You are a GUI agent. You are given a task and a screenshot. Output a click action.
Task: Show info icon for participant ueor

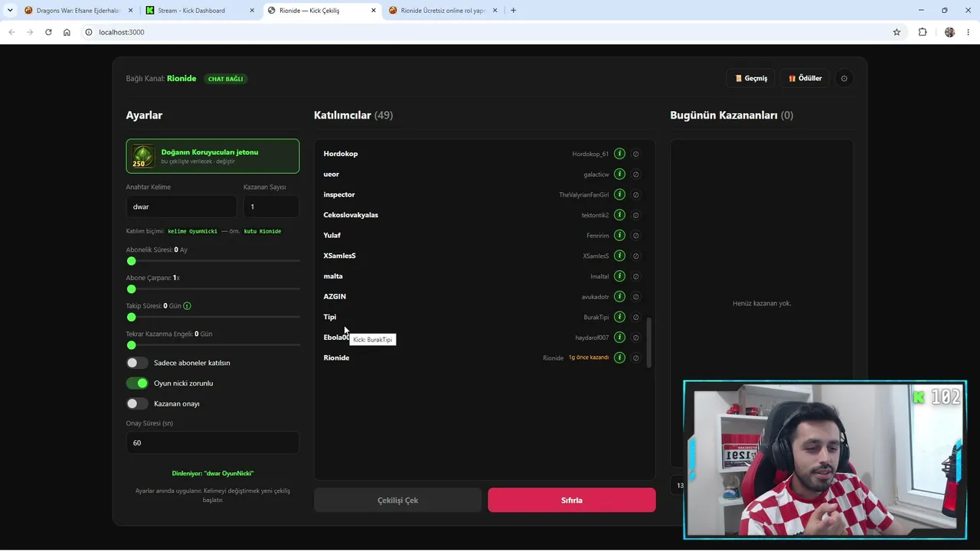pos(619,174)
